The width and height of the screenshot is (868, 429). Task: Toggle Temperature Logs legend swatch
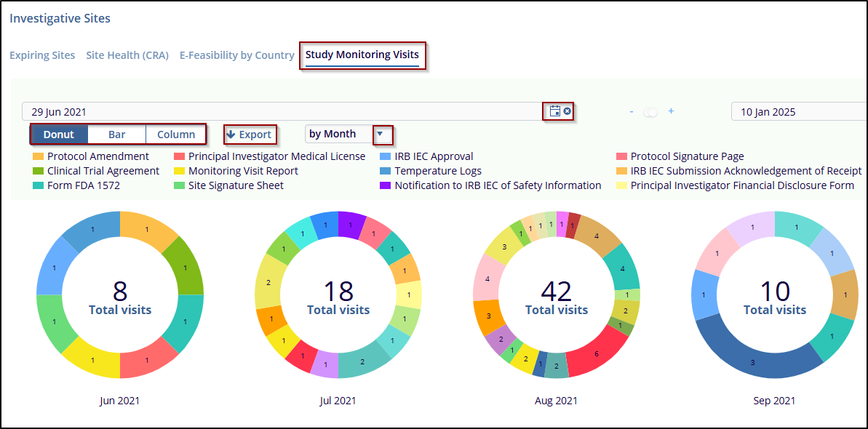[x=386, y=171]
